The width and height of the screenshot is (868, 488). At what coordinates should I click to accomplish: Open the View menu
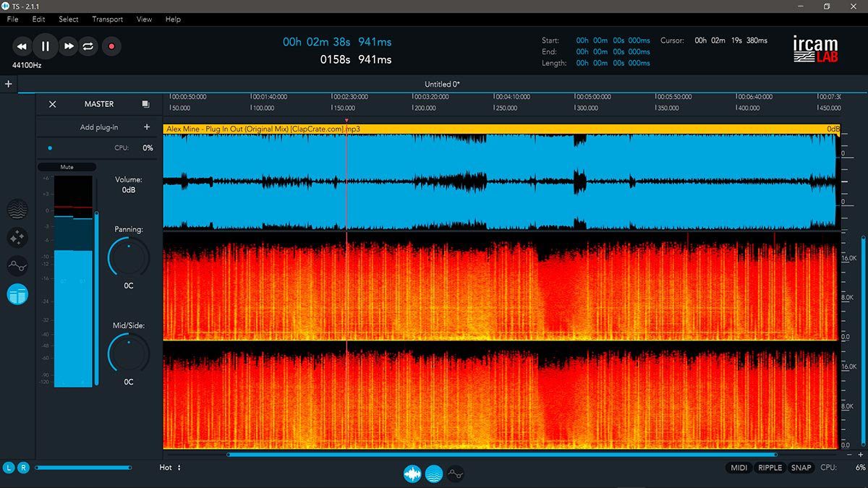pyautogui.click(x=144, y=20)
